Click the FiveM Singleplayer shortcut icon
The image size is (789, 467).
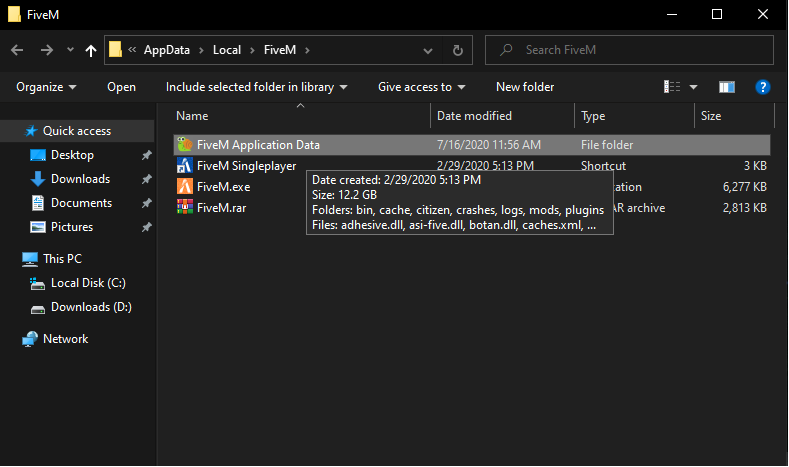(185, 166)
